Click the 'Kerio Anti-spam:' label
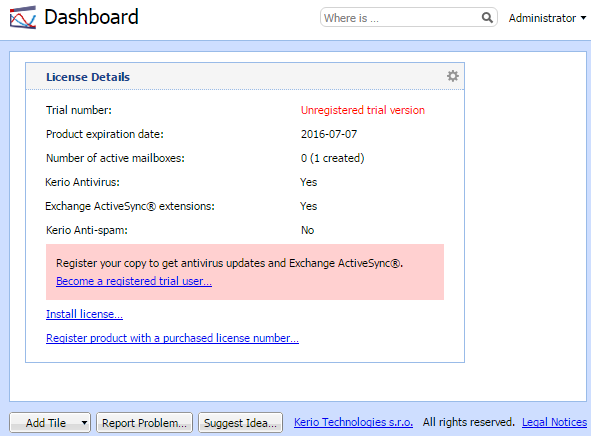 (x=87, y=230)
